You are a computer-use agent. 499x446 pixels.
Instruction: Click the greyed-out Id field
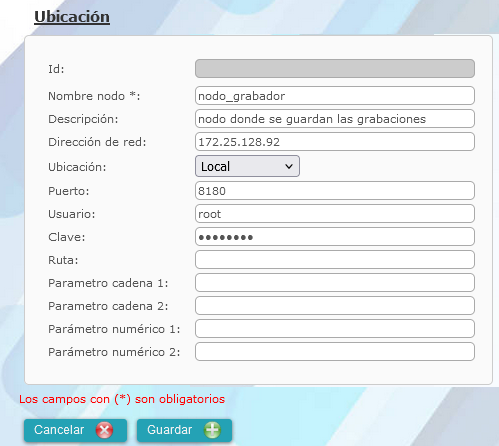click(x=335, y=69)
